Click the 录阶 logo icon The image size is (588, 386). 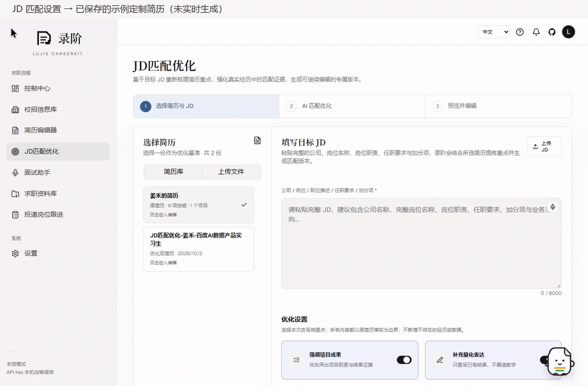point(44,38)
